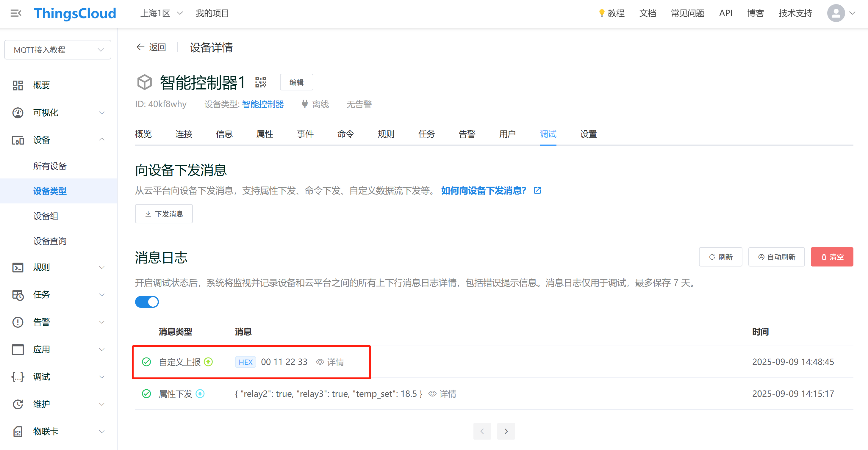
Task: Enable 自动刷新 for the message log
Action: [x=776, y=257]
